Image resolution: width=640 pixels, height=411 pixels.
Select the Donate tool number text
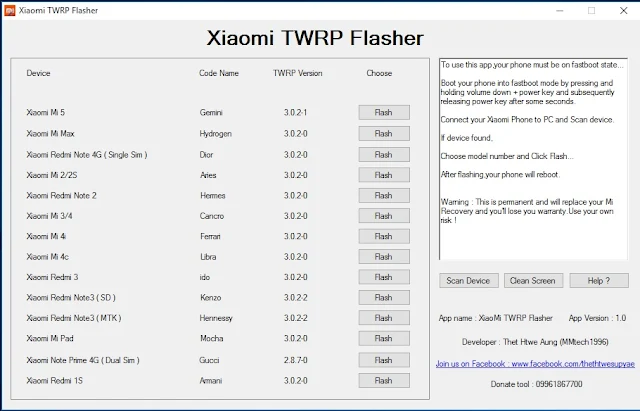pos(536,384)
